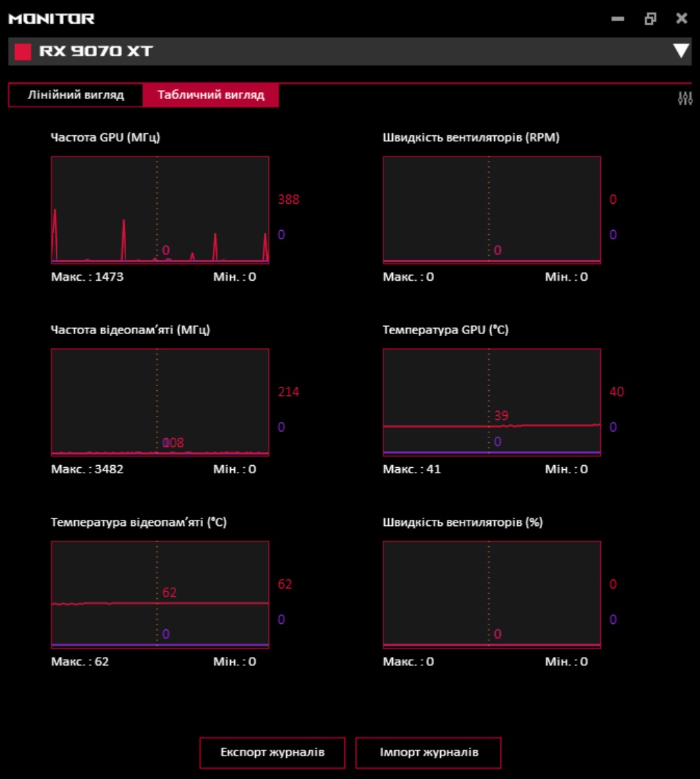The width and height of the screenshot is (700, 779).
Task: Click the Температура GPU (°C) heading
Action: [x=446, y=330]
